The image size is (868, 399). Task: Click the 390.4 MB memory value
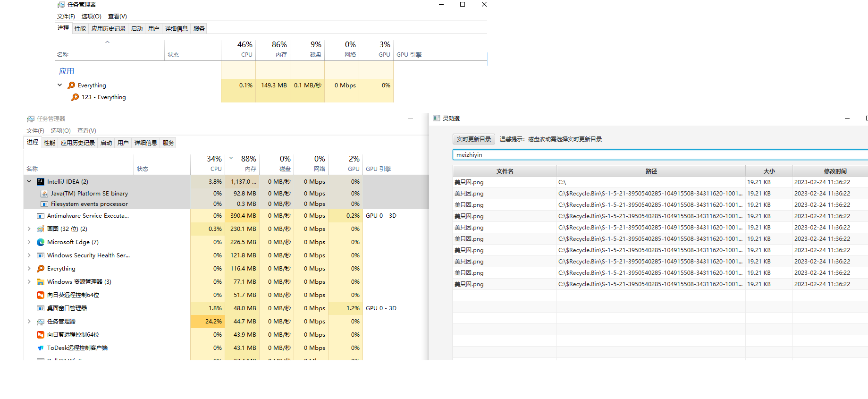243,216
